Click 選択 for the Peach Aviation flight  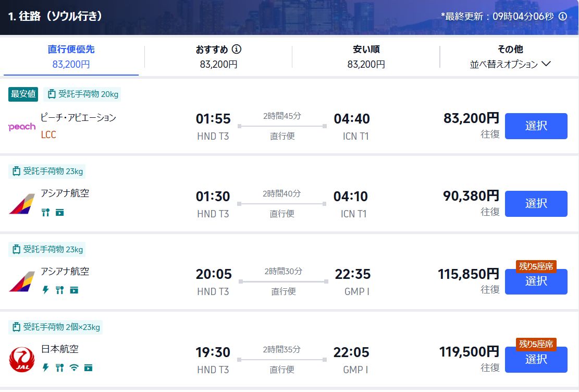point(536,126)
